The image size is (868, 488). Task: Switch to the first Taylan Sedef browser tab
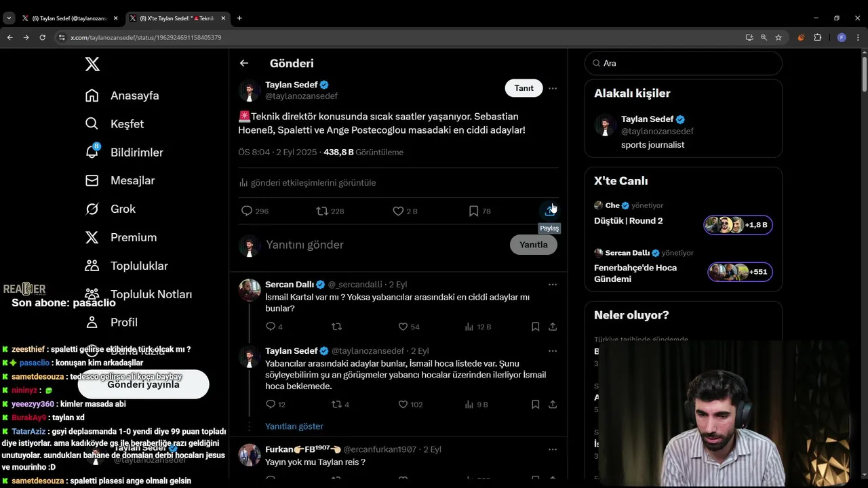70,18
